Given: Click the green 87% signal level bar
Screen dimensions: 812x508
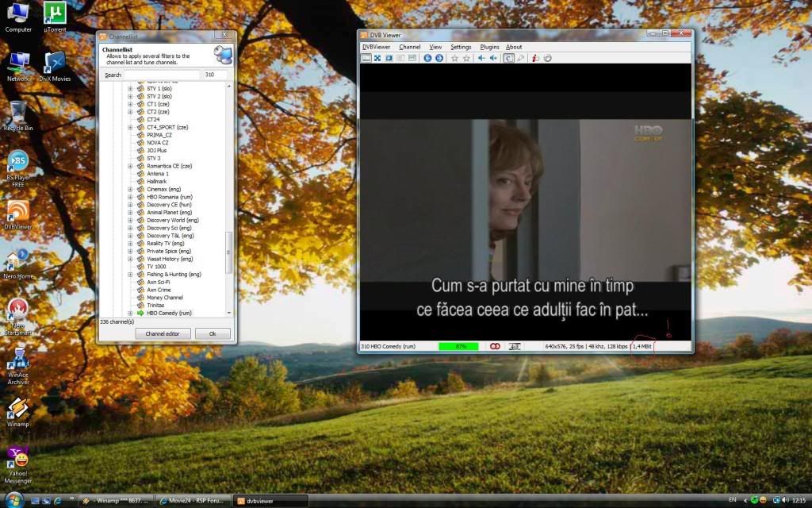Looking at the screenshot, I should click(x=458, y=346).
